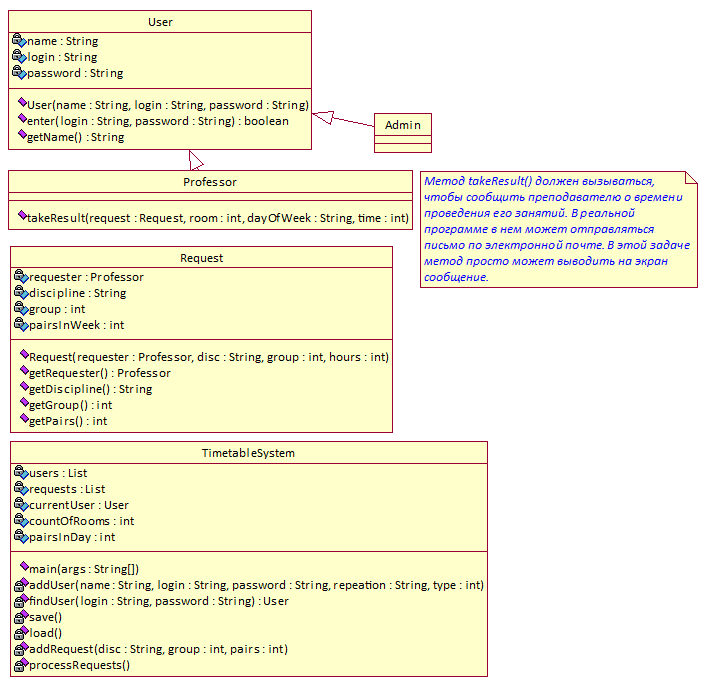The height and width of the screenshot is (689, 708).
Task: Select the User class title
Action: [x=160, y=22]
